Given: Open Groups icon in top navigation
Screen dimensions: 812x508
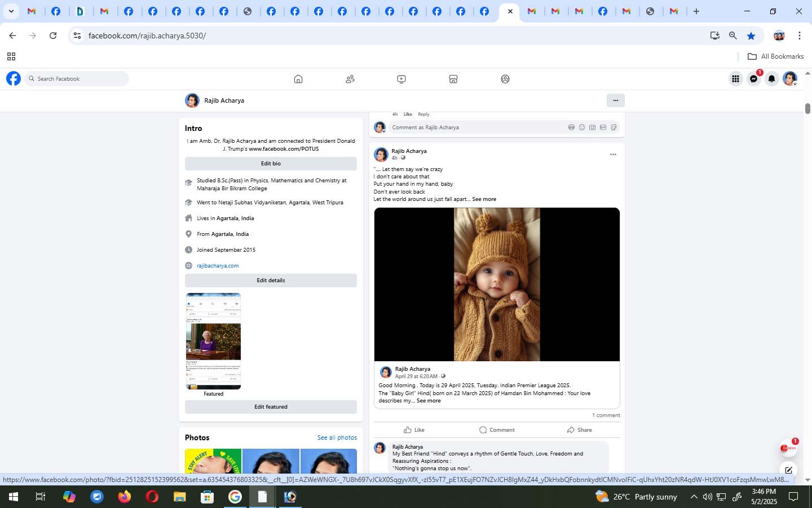Looking at the screenshot, I should (x=505, y=79).
